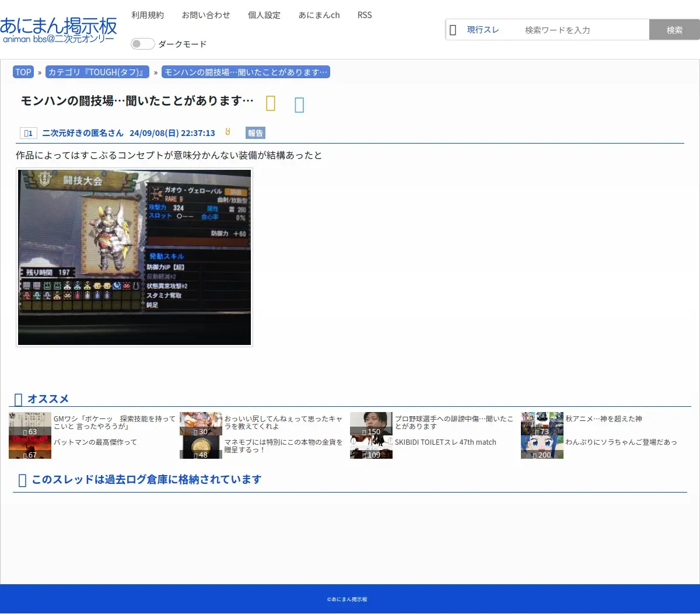The height and width of the screenshot is (614, 700).
Task: Open thumbnail for バットマン thread (67)
Action: click(x=30, y=447)
